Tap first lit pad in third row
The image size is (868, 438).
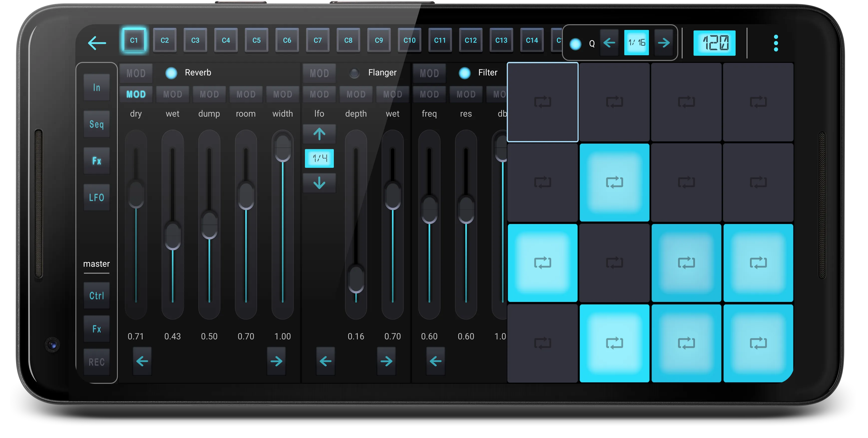pyautogui.click(x=542, y=263)
